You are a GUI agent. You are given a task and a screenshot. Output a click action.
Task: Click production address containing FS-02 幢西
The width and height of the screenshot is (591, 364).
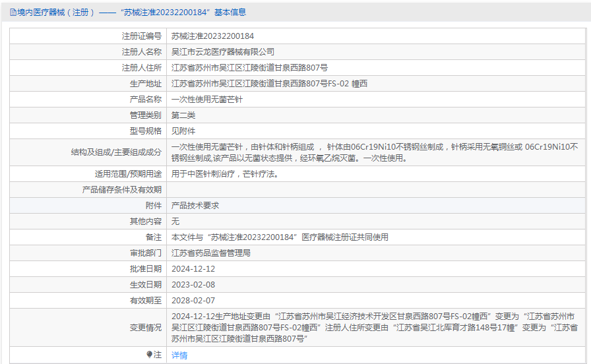269,84
